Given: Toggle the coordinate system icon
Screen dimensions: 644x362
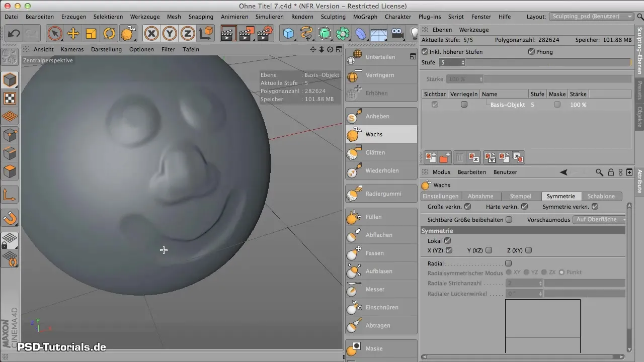Looking at the screenshot, I should point(206,34).
